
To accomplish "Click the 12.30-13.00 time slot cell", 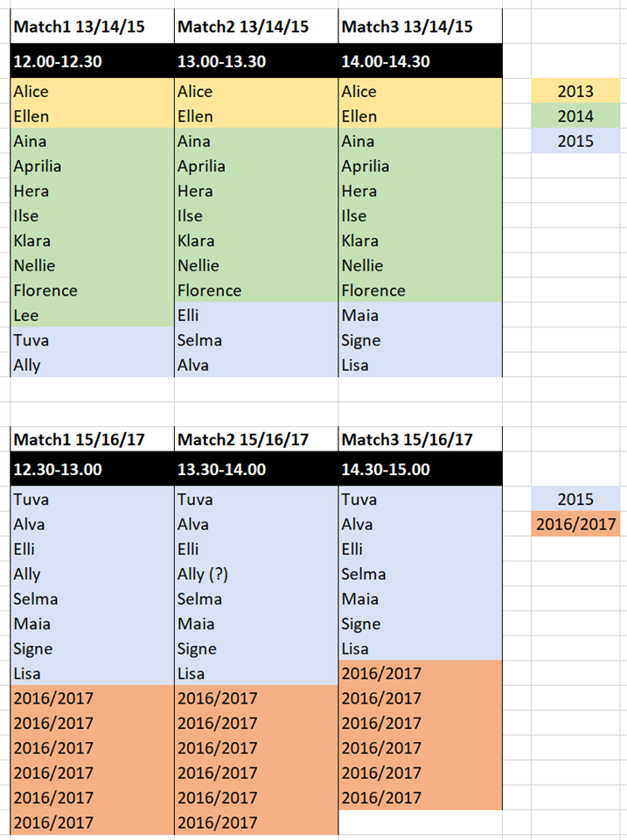I will [x=92, y=469].
